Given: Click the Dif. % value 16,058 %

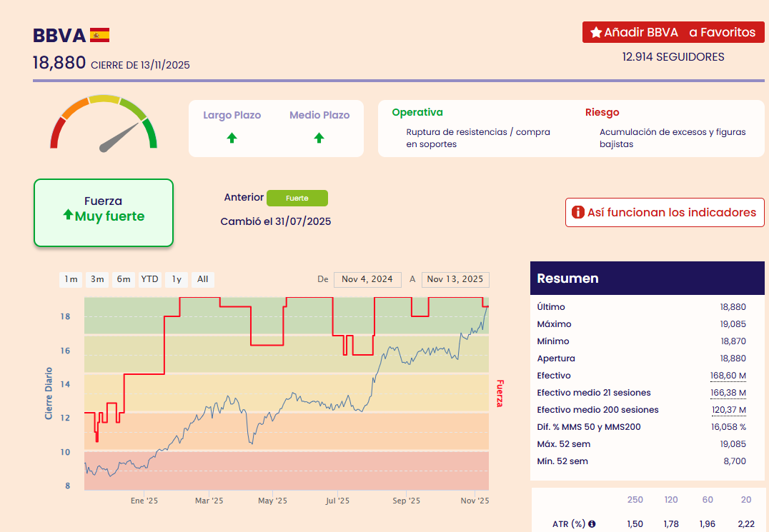Looking at the screenshot, I should coord(729,427).
